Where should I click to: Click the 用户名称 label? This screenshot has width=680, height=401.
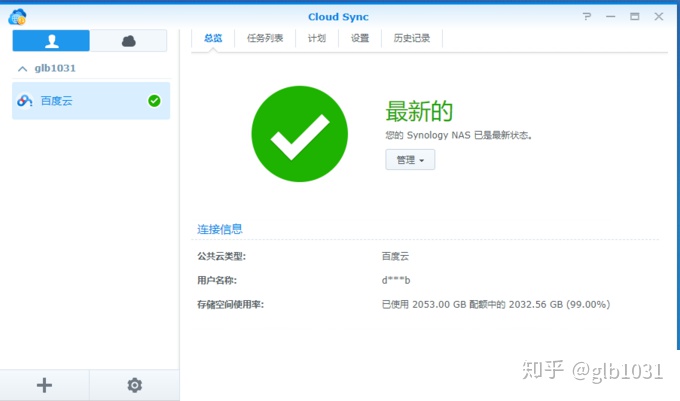pos(217,280)
